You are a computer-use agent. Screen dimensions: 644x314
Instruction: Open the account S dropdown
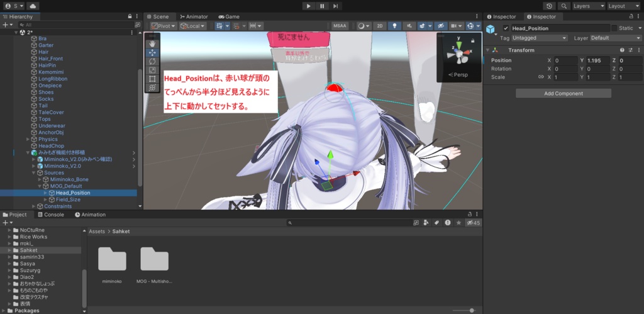coord(14,6)
